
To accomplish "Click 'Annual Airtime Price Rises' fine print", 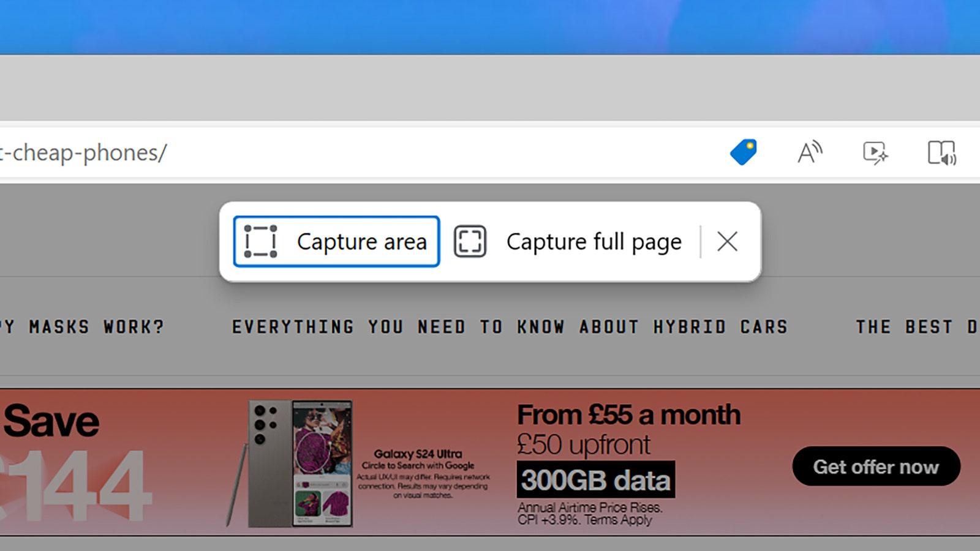I will tap(590, 508).
